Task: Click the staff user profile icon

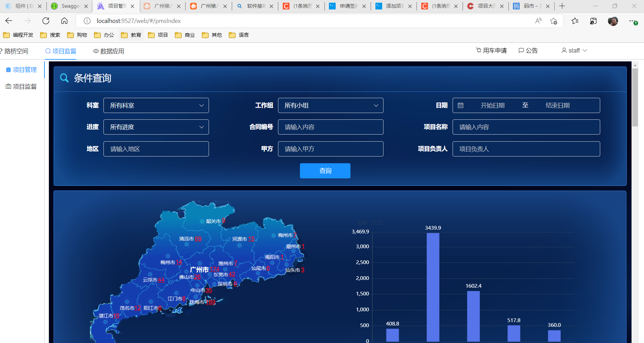Action: [564, 50]
